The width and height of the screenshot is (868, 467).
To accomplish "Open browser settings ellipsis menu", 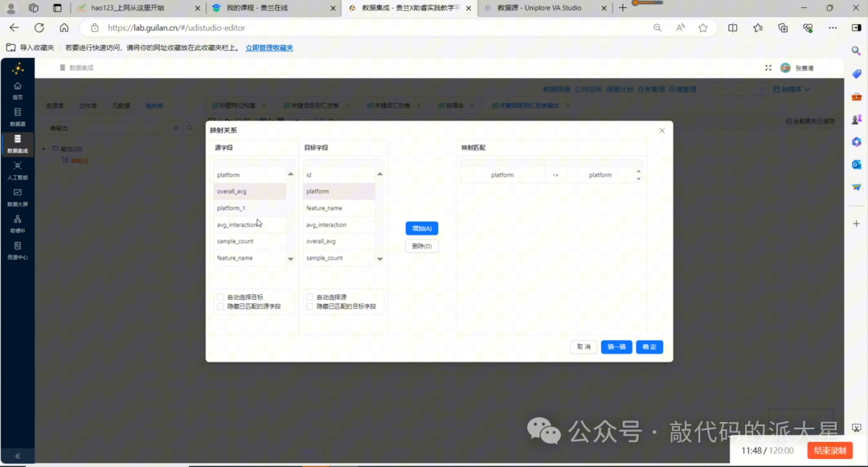I will 833,27.
